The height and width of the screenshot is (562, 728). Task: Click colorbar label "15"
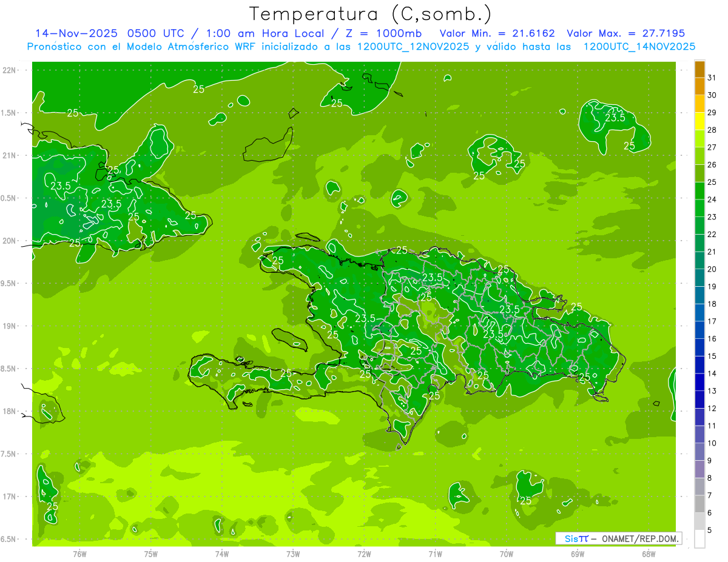point(712,356)
